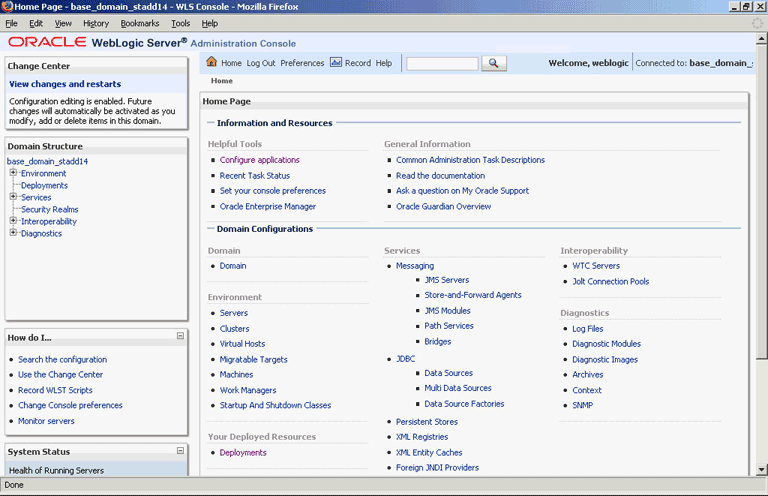Viewport: 768px width, 496px height.
Task: Open the JMS Servers link
Action: pyautogui.click(x=447, y=280)
